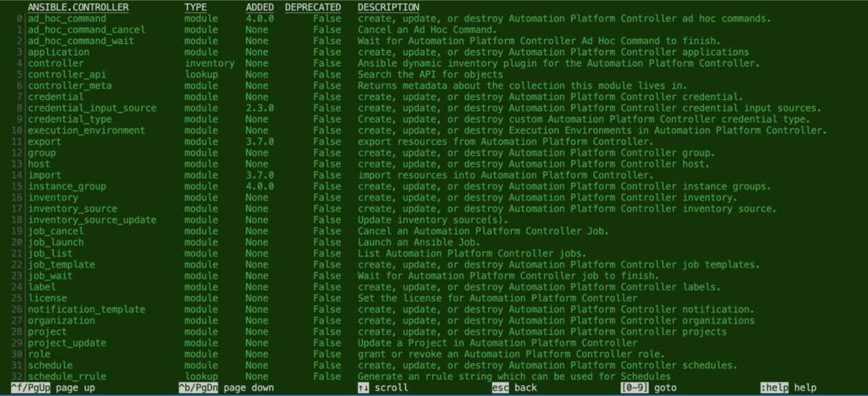
Task: Click 'Cancel an Ad Hoc Command.' description
Action: (427, 30)
